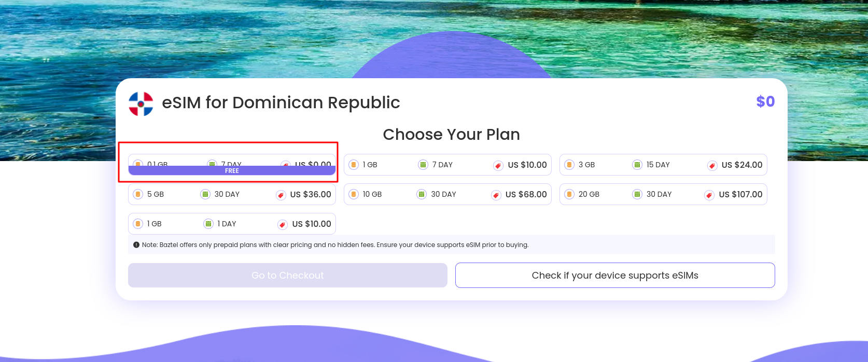Select the 1 GB 1 DAY plan
868x362 pixels.
click(x=232, y=224)
